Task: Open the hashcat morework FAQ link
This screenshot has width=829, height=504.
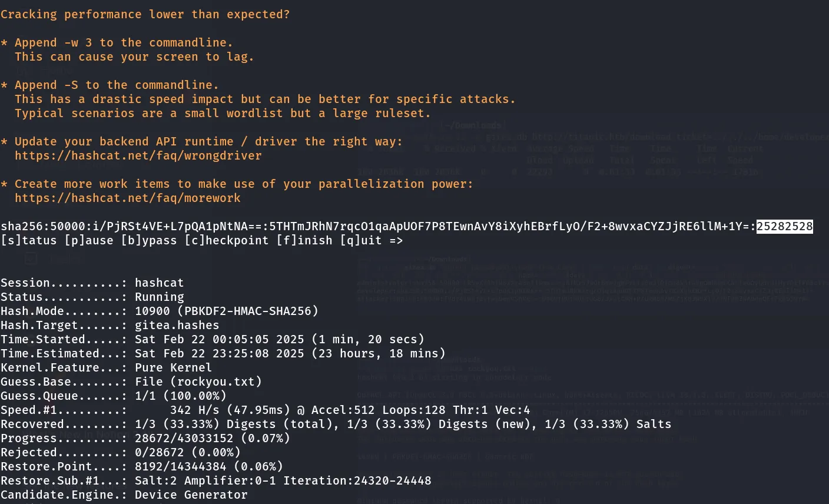Action: tap(127, 198)
